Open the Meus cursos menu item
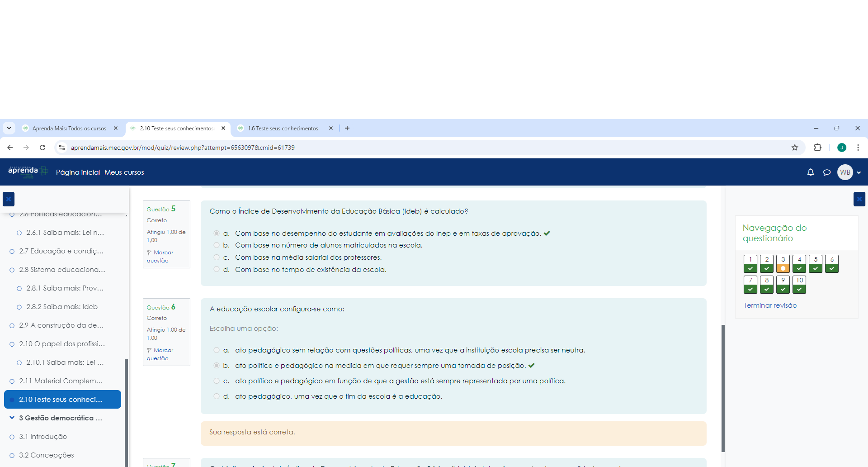Viewport: 868px width, 467px height. [x=124, y=172]
